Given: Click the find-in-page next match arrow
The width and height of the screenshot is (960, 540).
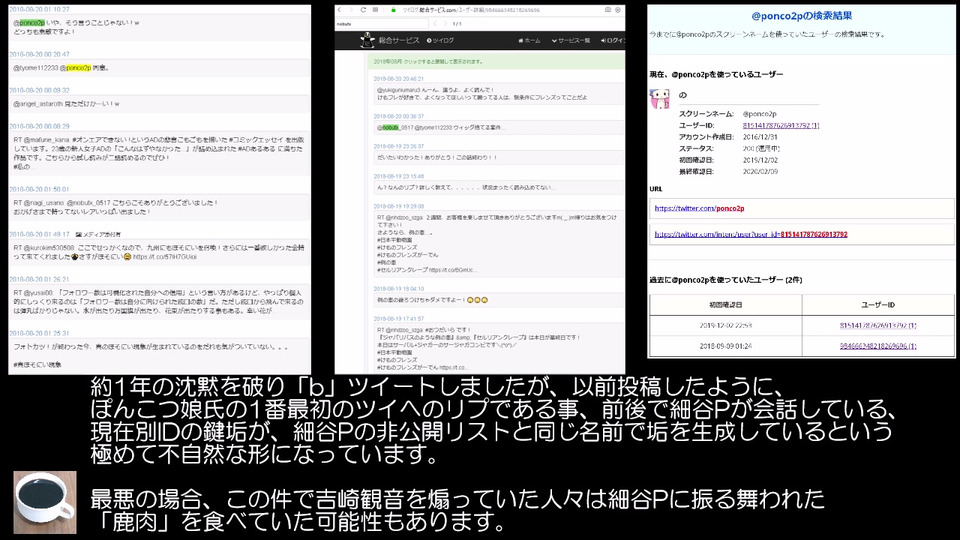Looking at the screenshot, I should [x=445, y=23].
